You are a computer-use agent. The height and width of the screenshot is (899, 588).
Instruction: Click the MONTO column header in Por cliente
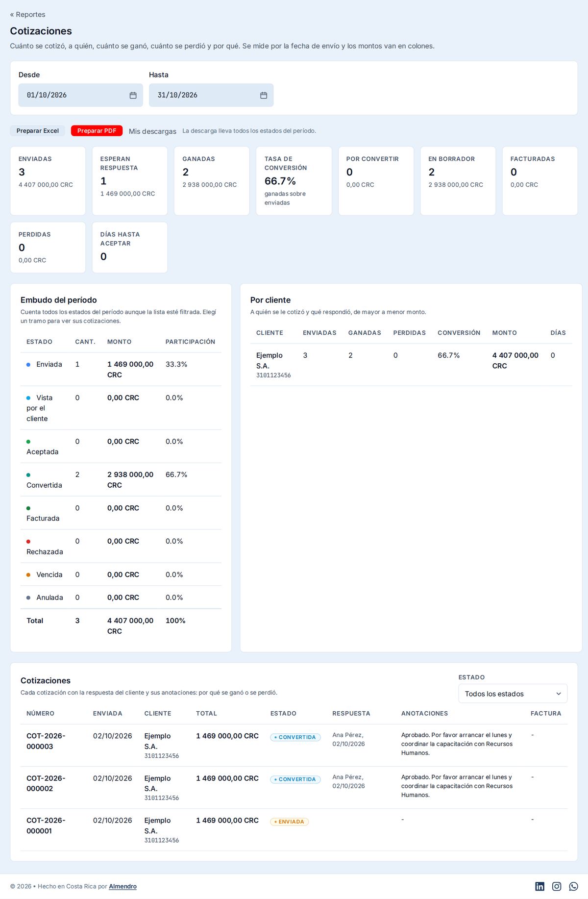(x=505, y=333)
